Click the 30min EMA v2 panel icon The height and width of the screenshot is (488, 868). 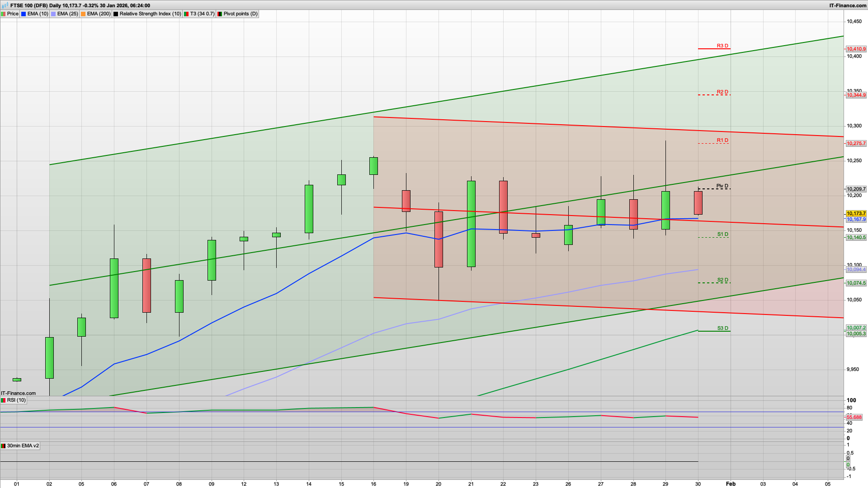coord(4,446)
